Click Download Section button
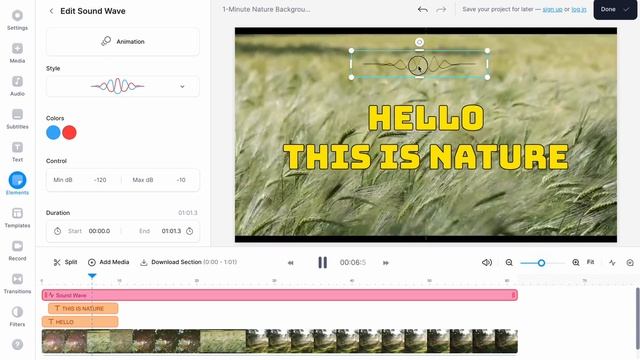The height and width of the screenshot is (360, 640). [x=188, y=262]
